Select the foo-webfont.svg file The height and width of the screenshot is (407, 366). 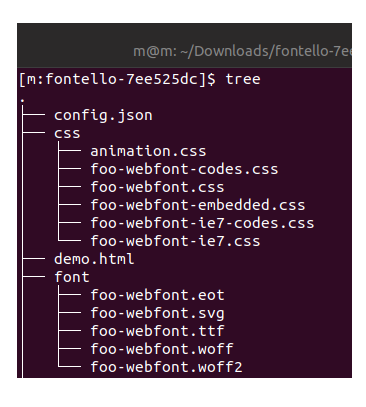(x=157, y=314)
